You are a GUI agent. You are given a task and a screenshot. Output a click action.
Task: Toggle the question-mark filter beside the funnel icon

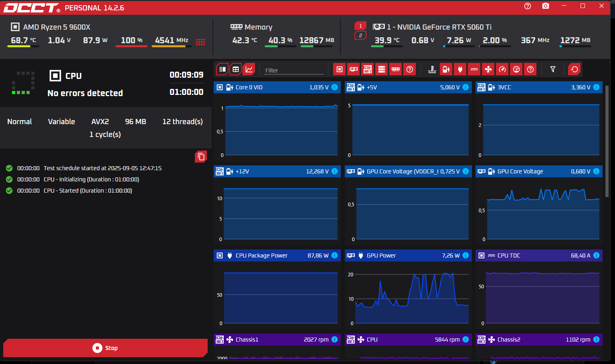(x=530, y=69)
